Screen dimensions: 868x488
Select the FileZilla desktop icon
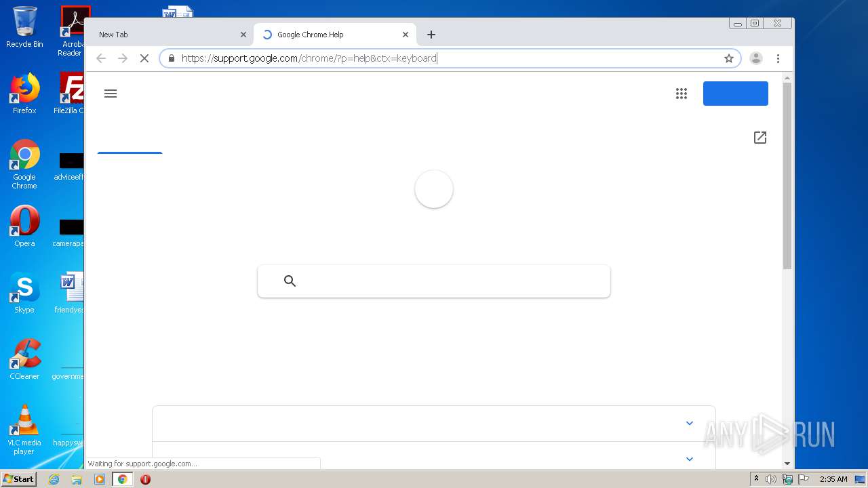pyautogui.click(x=69, y=94)
